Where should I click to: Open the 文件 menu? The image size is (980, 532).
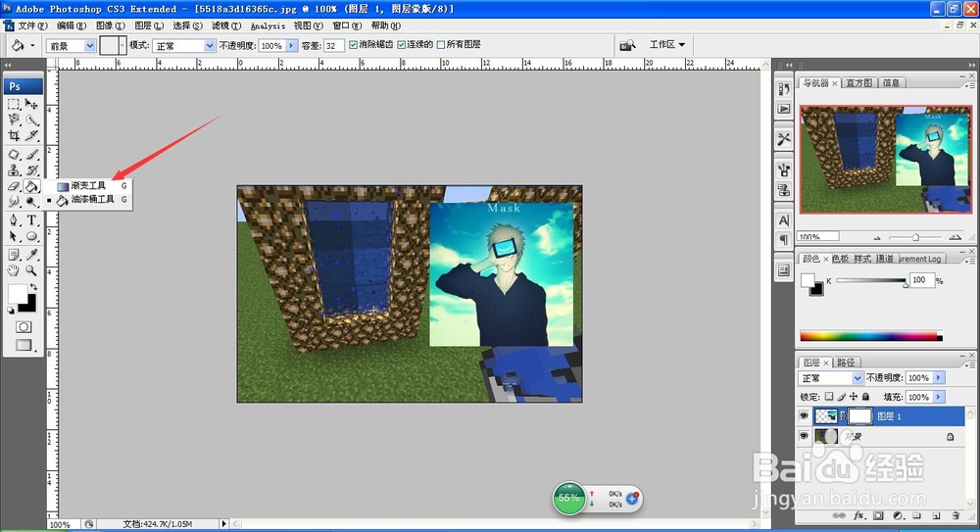click(x=32, y=25)
